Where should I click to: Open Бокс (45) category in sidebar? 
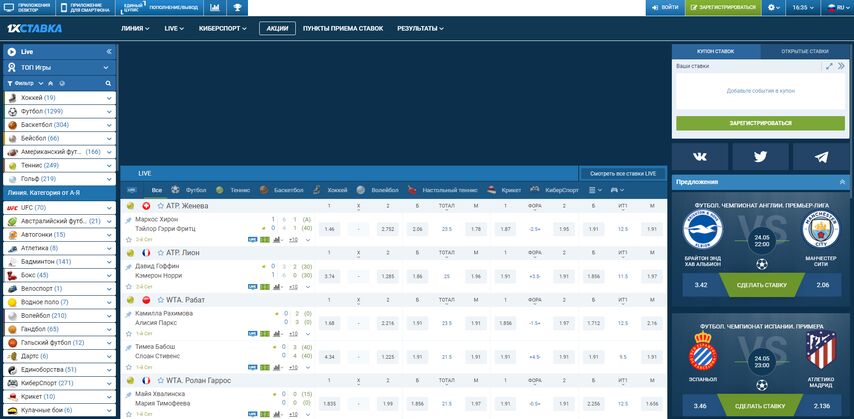tap(59, 275)
